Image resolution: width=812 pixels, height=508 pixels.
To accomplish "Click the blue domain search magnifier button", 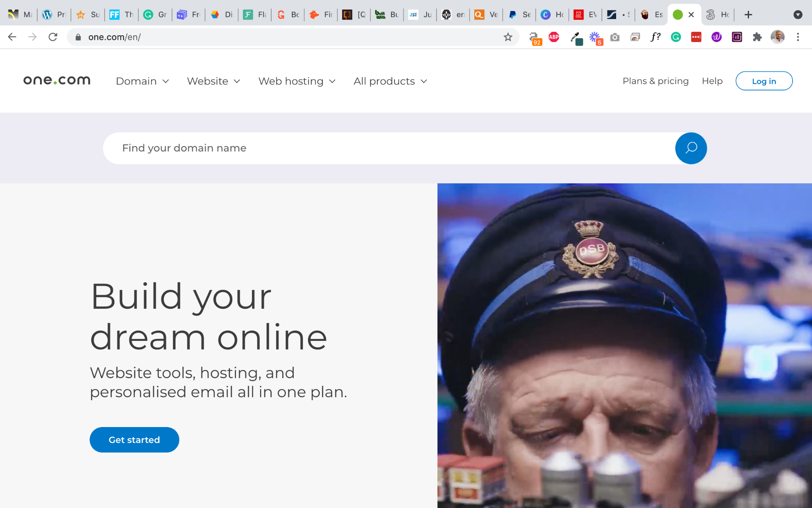I will (x=691, y=148).
